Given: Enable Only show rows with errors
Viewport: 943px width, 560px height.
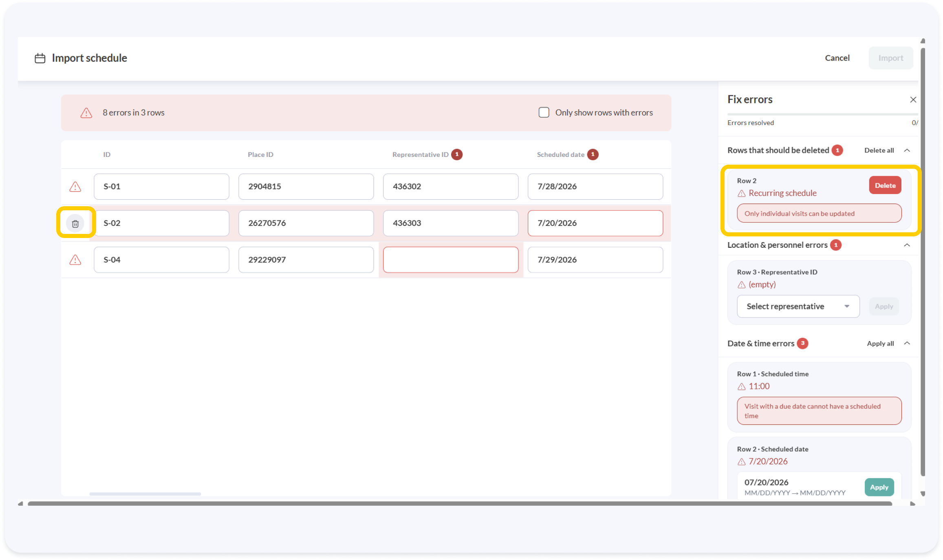Looking at the screenshot, I should [544, 112].
